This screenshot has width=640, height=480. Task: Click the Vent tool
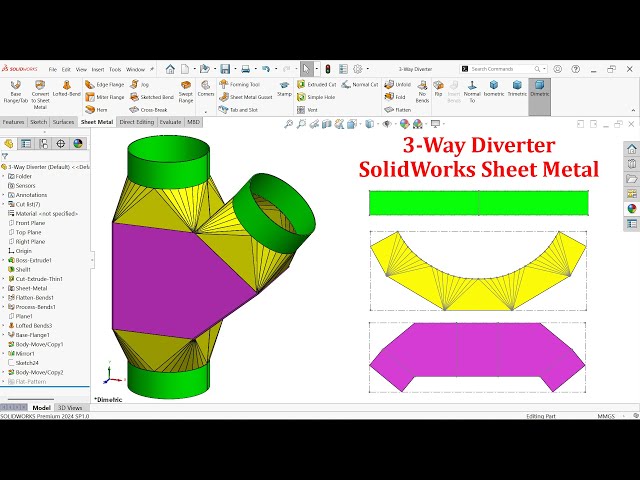pos(307,110)
